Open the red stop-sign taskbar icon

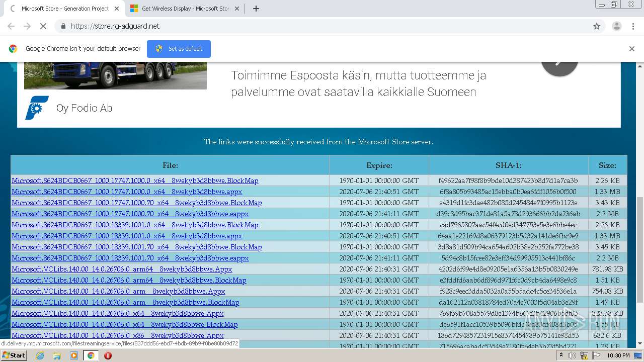[108, 355]
